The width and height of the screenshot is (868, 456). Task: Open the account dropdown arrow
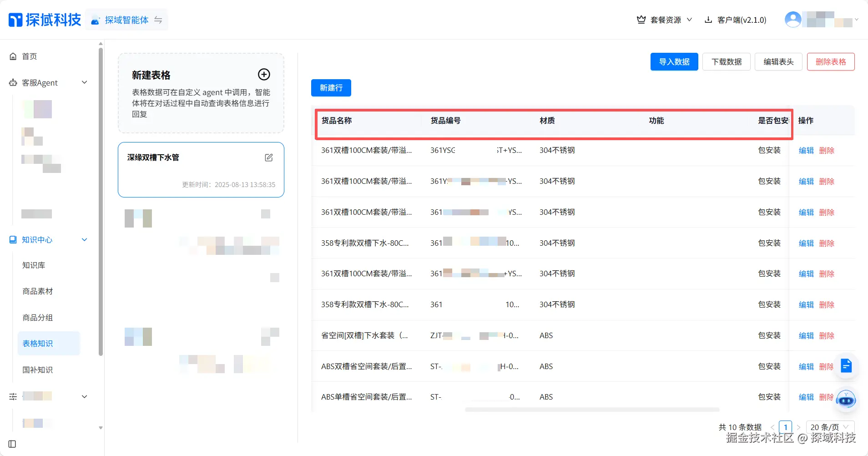click(857, 20)
